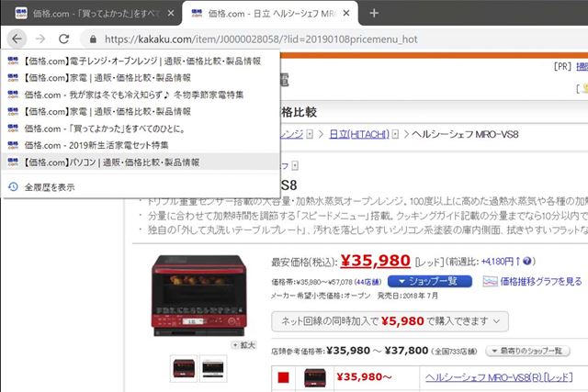Reload the current page
The width and height of the screenshot is (588, 392).
point(64,39)
